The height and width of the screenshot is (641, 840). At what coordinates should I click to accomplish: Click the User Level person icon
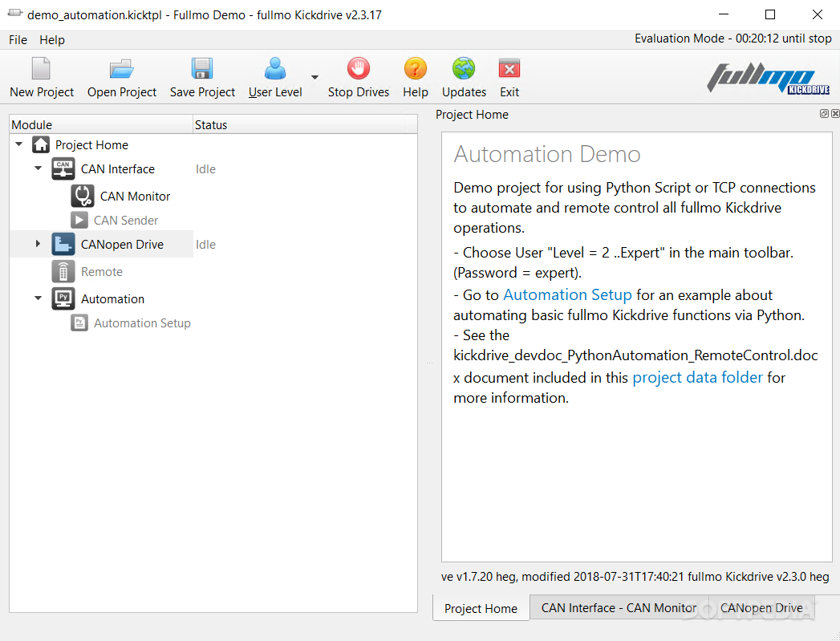tap(275, 68)
